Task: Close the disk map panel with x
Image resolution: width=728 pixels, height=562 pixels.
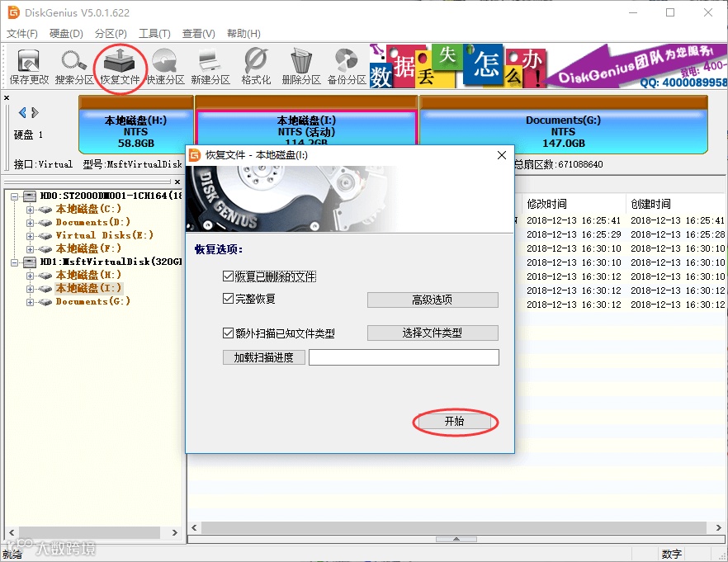Action: 7,98
